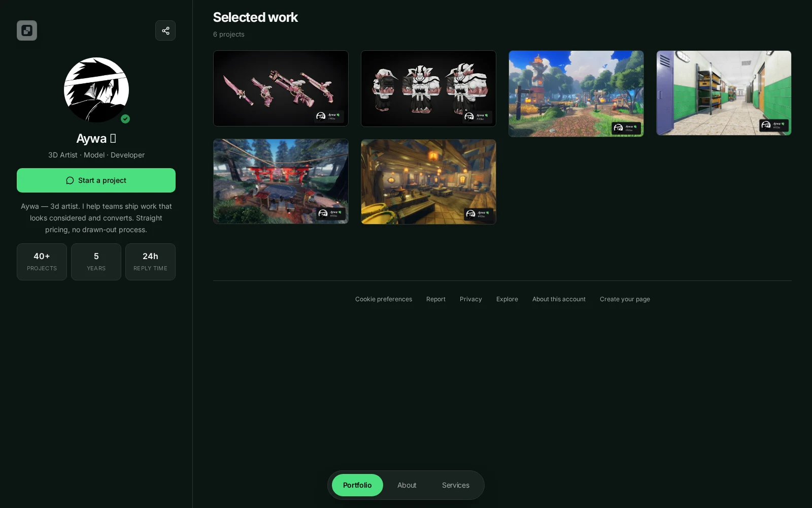Click the Explore footer link
The height and width of the screenshot is (508, 812).
coord(507,299)
